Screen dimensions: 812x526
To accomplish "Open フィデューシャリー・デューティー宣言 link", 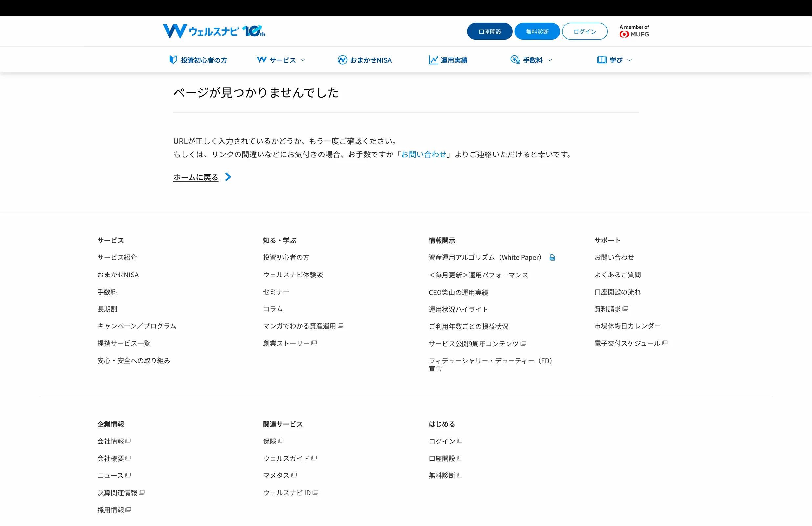I will 490,365.
